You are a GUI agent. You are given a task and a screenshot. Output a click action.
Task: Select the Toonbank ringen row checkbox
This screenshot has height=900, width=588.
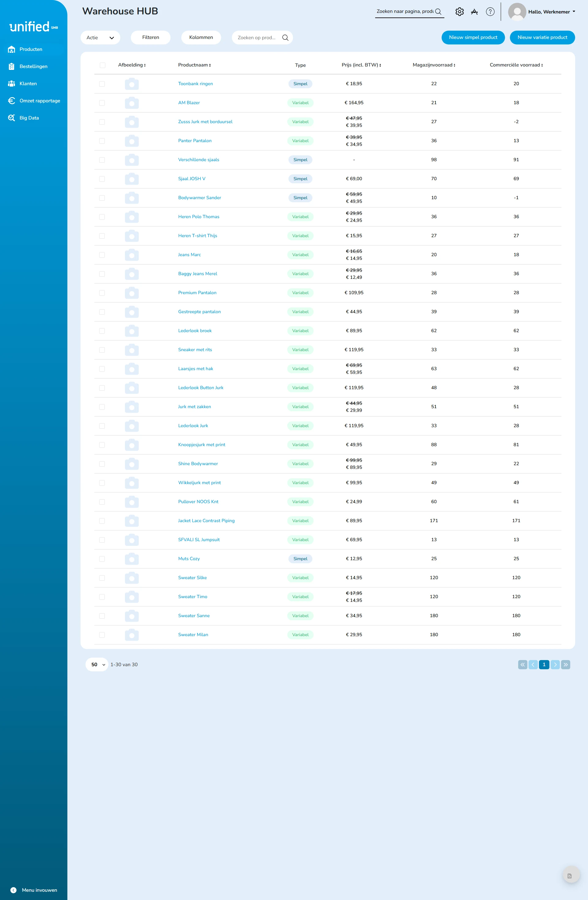[x=102, y=84]
